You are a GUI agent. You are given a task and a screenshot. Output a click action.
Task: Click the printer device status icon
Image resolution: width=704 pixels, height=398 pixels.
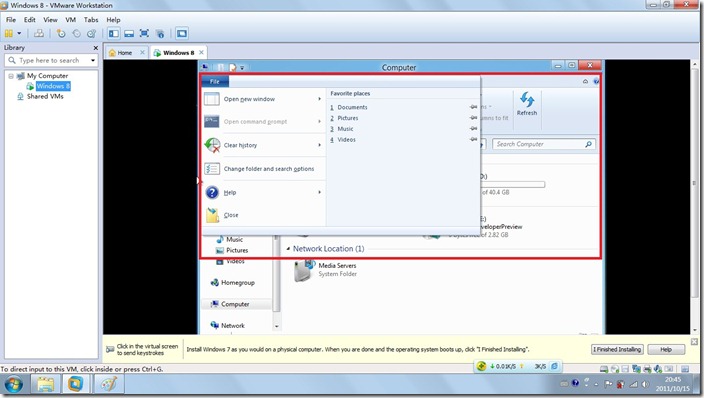(x=647, y=369)
